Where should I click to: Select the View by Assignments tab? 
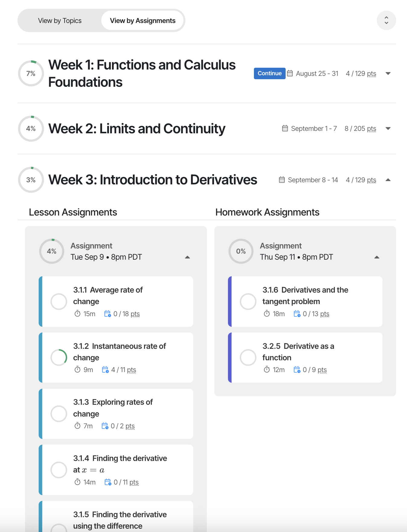[143, 21]
